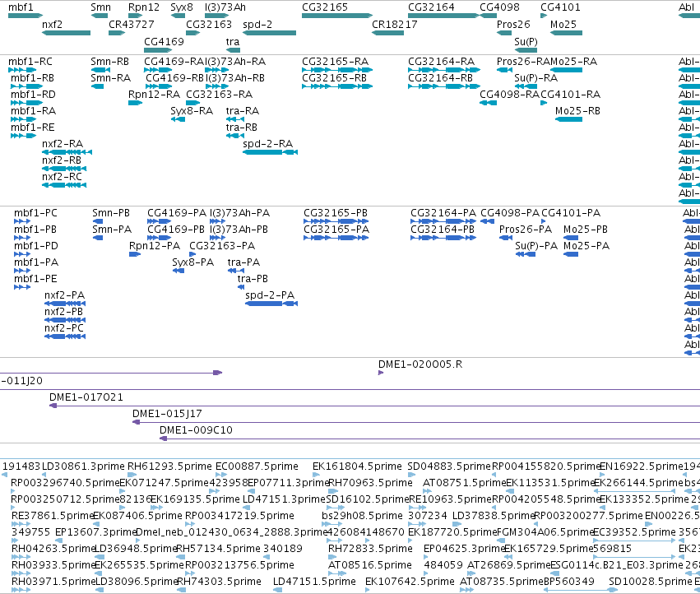700x594 pixels.
Task: Click the CG32163 gene label
Action: pyautogui.click(x=209, y=25)
